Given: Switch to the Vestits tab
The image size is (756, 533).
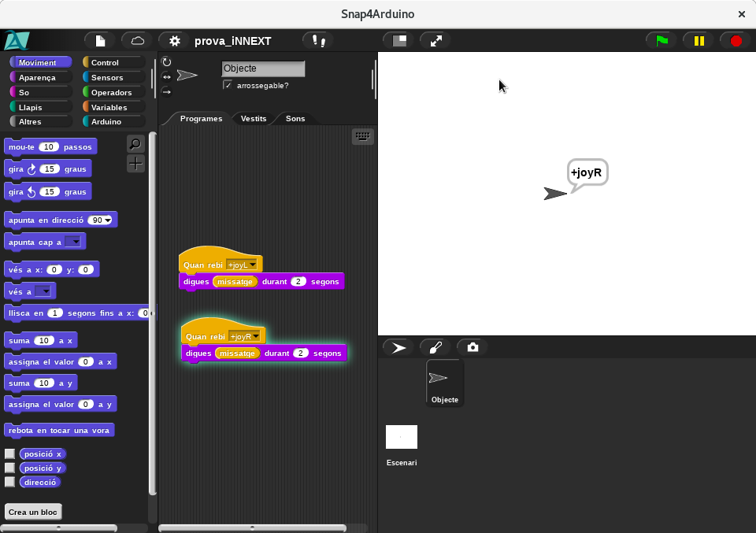Looking at the screenshot, I should (254, 119).
